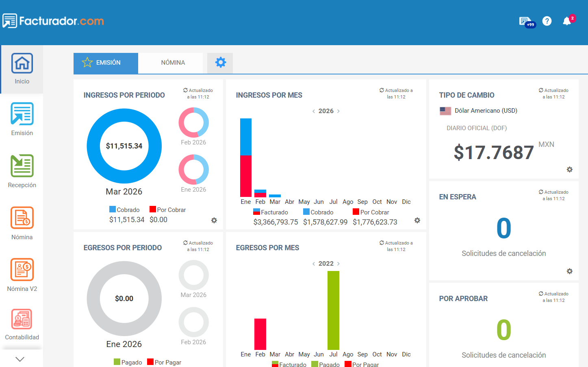
Task: Open the Recepción module icon
Action: (x=22, y=166)
